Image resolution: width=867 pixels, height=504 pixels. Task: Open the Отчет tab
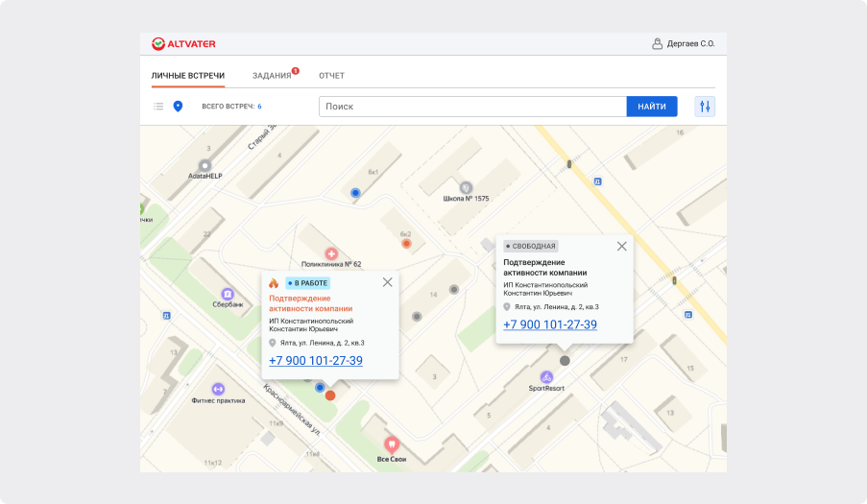click(332, 76)
